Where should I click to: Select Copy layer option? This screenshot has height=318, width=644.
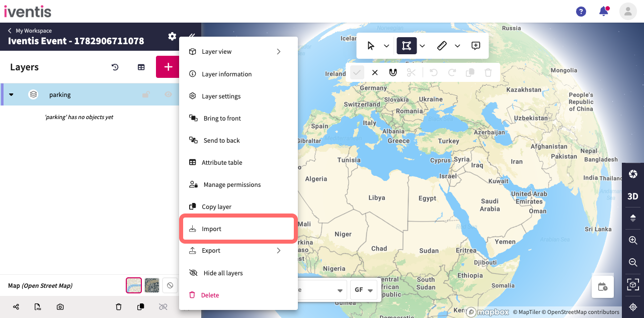[238, 206]
